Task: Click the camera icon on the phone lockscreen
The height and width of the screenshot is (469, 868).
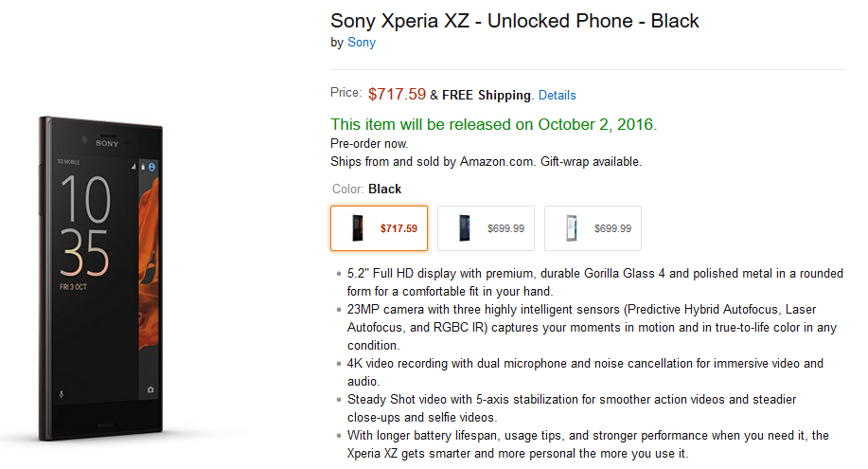Action: click(x=150, y=389)
